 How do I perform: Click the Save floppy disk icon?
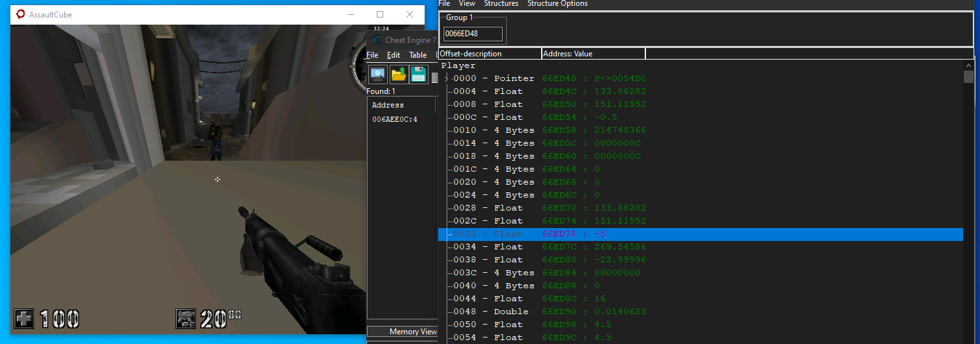point(419,75)
